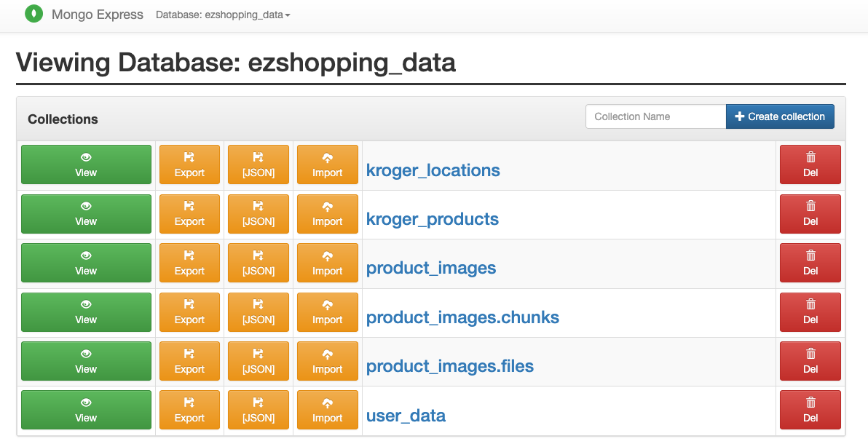Viewport: 868px width, 444px height.
Task: Go to Mongo Express home link
Action: pos(98,15)
